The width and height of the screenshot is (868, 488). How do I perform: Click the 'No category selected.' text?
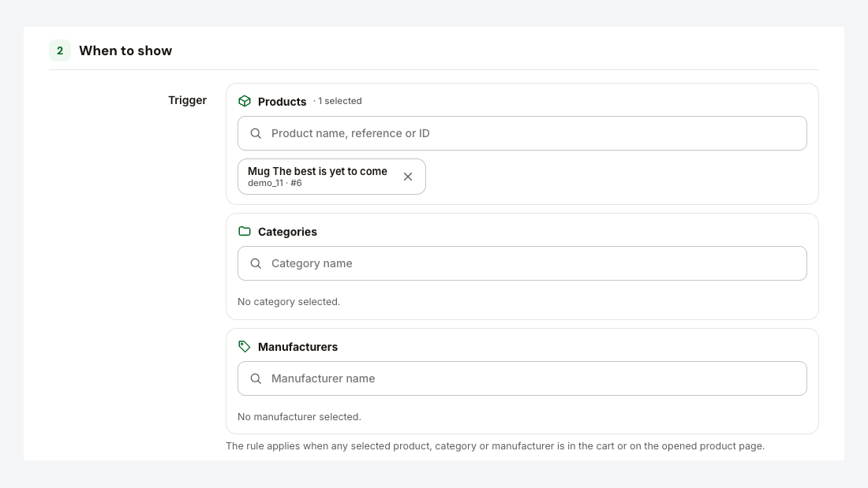coord(289,301)
